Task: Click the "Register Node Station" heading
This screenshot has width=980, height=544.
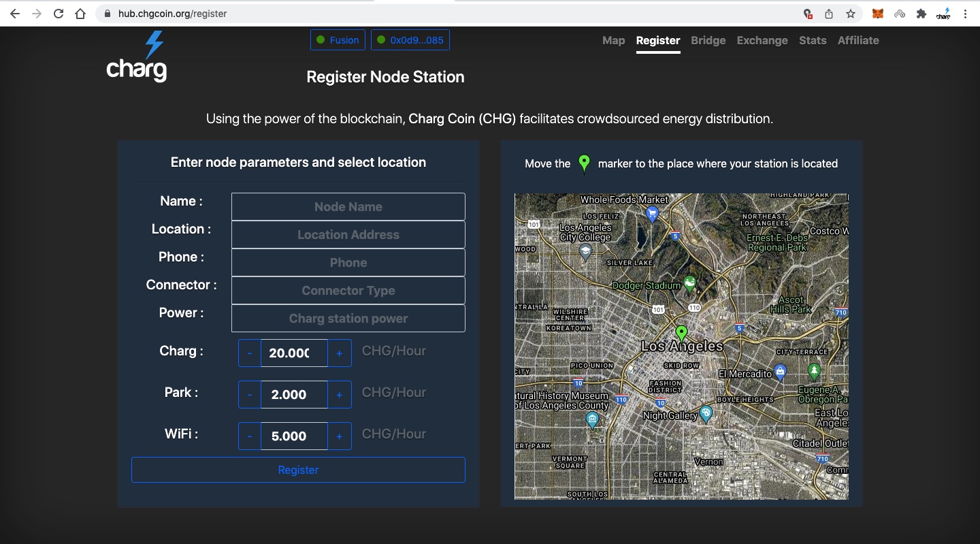Action: click(x=385, y=77)
